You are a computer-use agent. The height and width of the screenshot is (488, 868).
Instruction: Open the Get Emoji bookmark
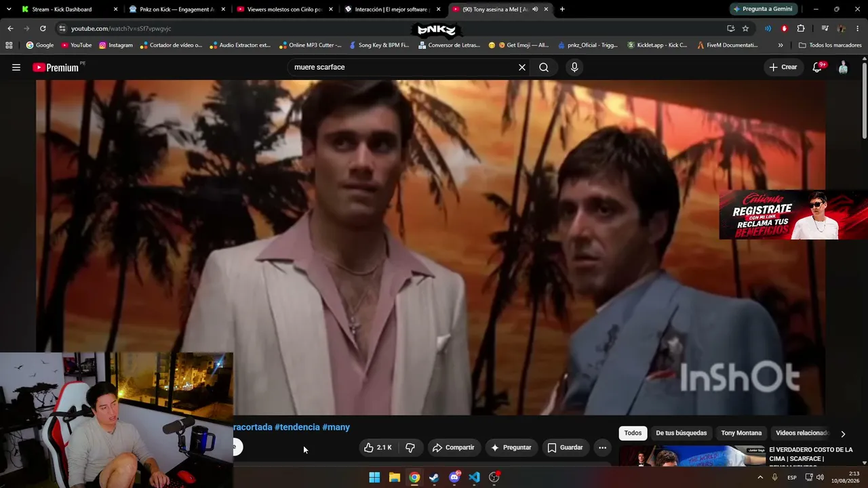tap(518, 45)
